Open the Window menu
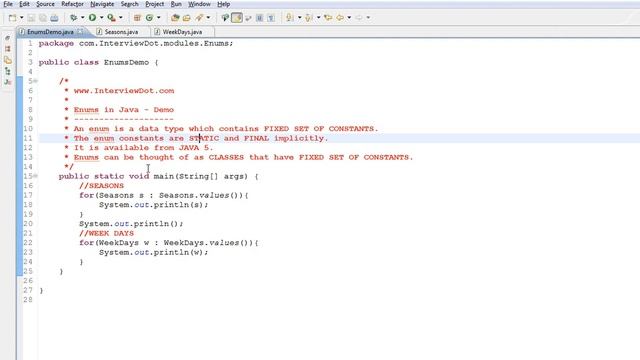The width and height of the screenshot is (640, 360). 199,4
